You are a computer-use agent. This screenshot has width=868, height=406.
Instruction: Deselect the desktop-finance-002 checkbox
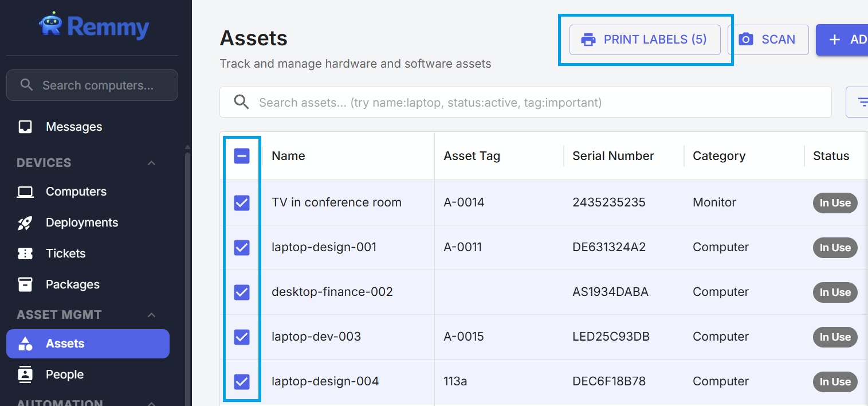point(242,292)
